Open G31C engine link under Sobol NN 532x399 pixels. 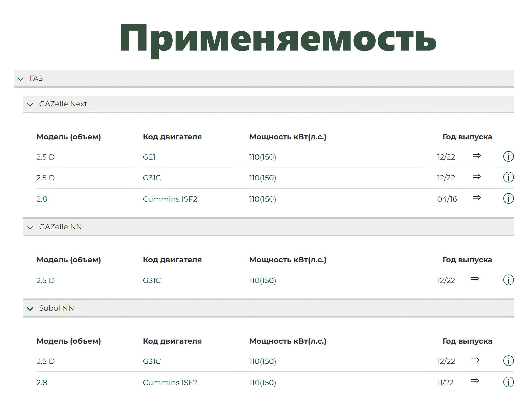click(152, 361)
